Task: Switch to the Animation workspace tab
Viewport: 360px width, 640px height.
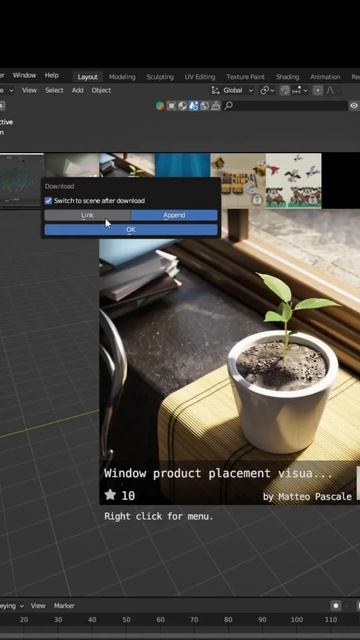Action: click(325, 77)
